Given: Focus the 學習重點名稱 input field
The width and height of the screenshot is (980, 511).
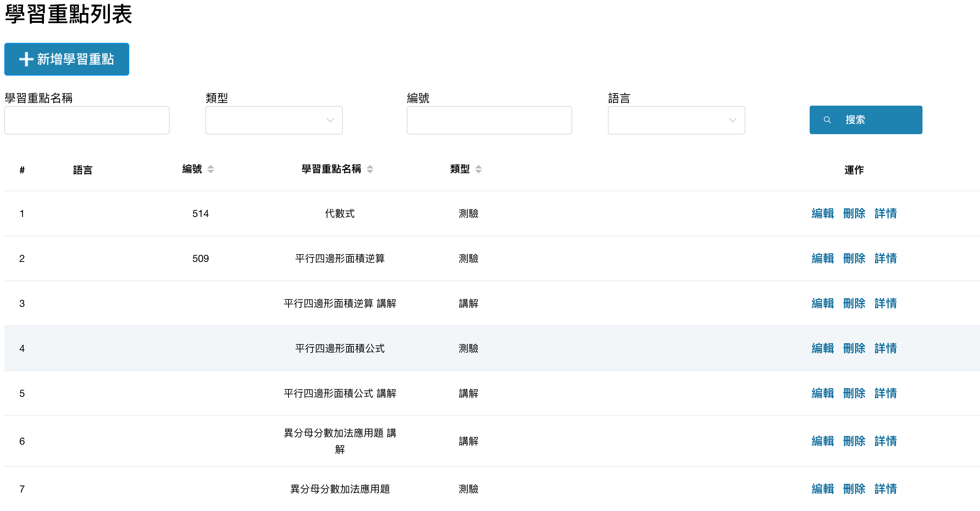Looking at the screenshot, I should [x=87, y=120].
